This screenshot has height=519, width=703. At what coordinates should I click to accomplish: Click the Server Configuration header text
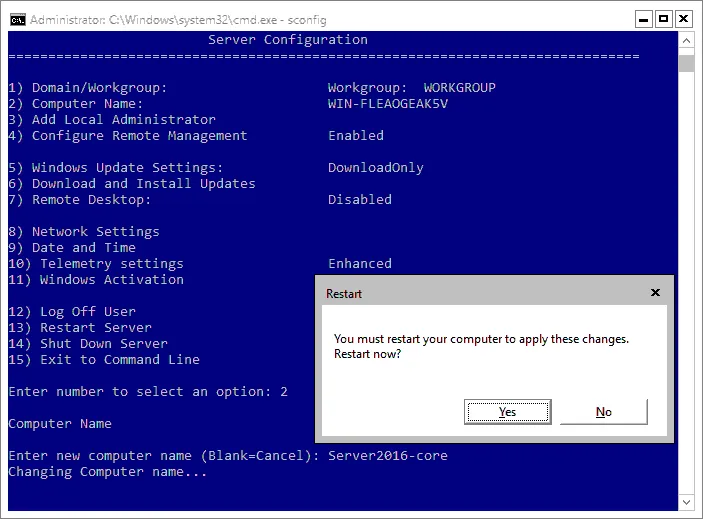(288, 40)
